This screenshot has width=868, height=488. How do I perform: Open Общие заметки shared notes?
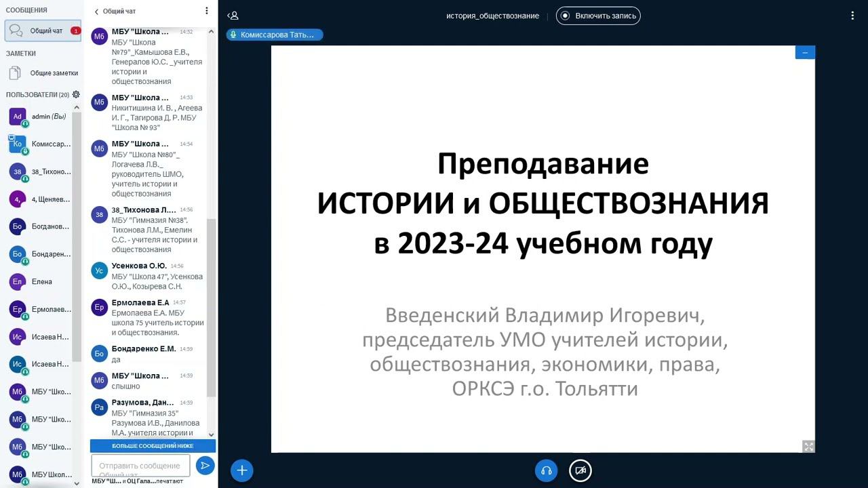coord(43,73)
